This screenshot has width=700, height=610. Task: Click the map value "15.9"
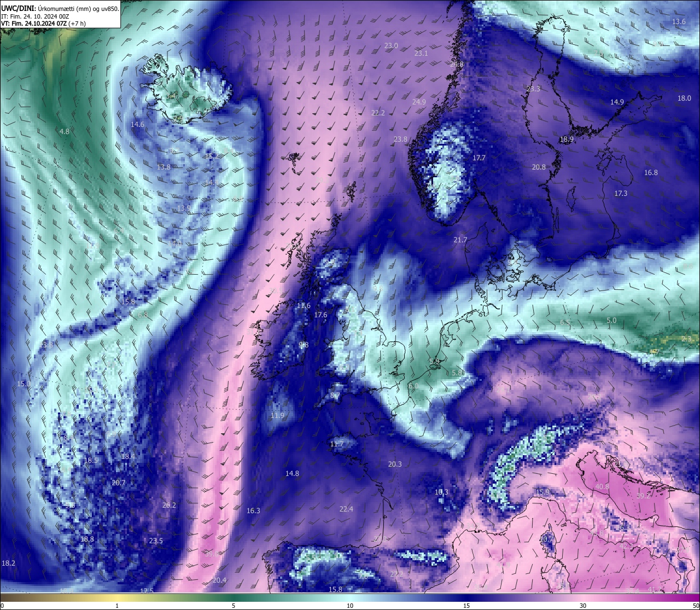click(x=542, y=492)
